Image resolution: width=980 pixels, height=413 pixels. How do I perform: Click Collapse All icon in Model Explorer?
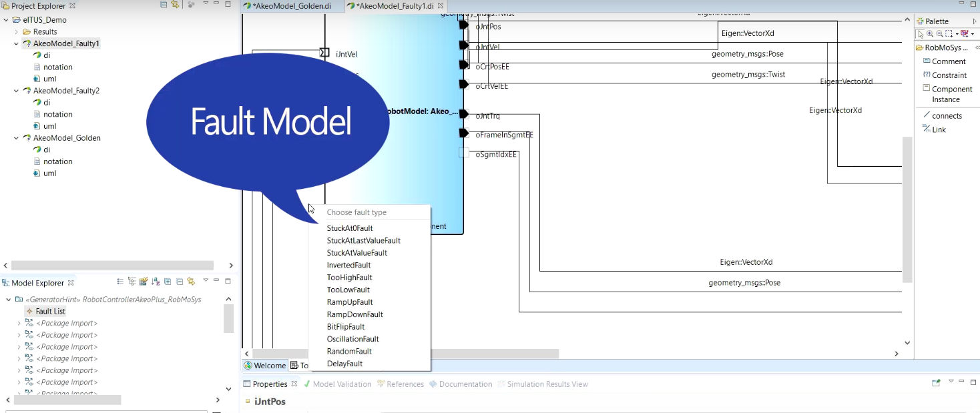click(x=179, y=282)
